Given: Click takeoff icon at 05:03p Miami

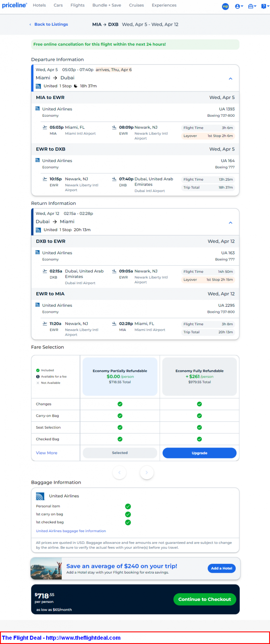Looking at the screenshot, I should (x=45, y=128).
